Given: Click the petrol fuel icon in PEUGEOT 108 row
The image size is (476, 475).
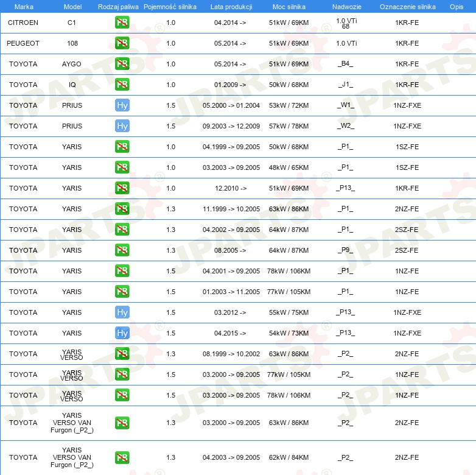Looking at the screenshot, I should click(122, 43).
